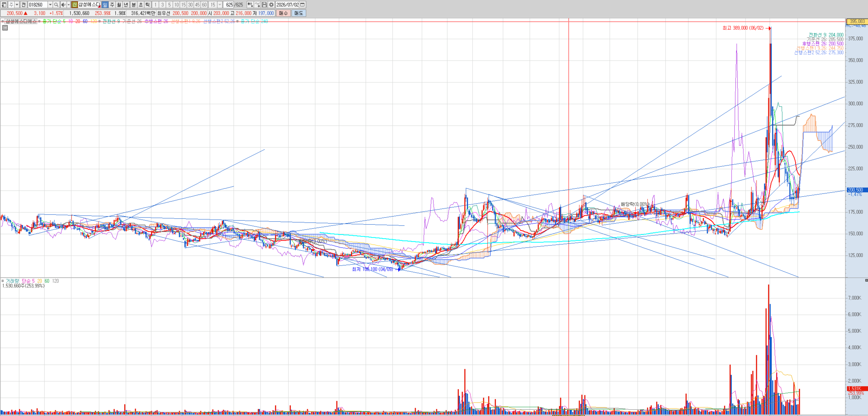The width and height of the screenshot is (868, 416).
Task: Click the small square marker before 거래량 legend
Action: coord(3,281)
